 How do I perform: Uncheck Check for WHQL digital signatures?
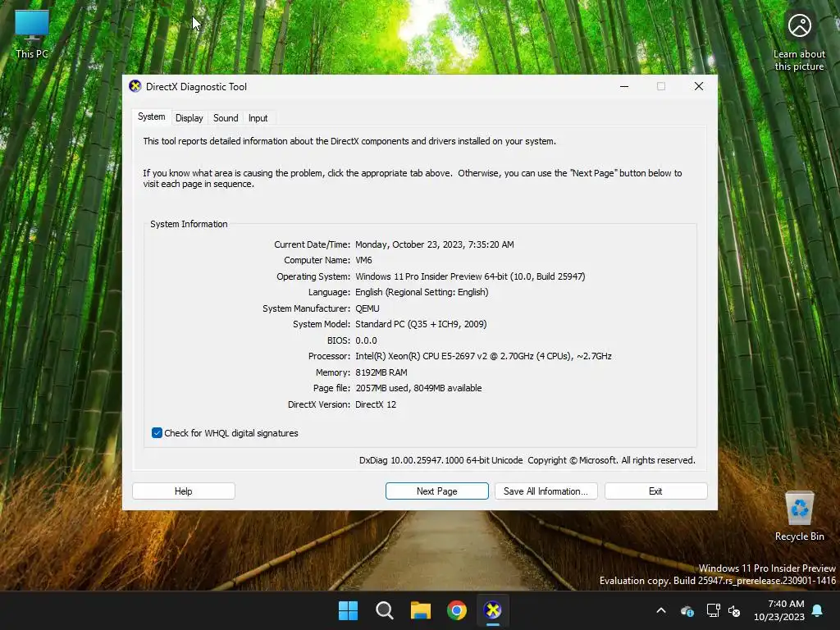point(157,433)
